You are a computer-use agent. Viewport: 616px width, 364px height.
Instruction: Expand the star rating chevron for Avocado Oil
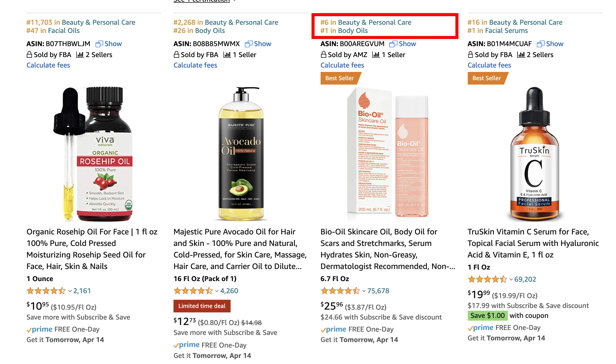(217, 291)
